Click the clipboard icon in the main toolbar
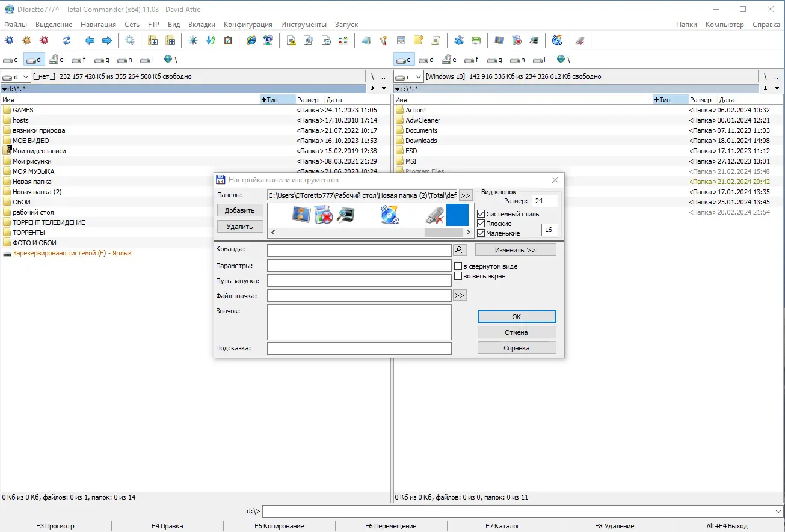Viewport: 785px width, 532px height. click(x=228, y=40)
